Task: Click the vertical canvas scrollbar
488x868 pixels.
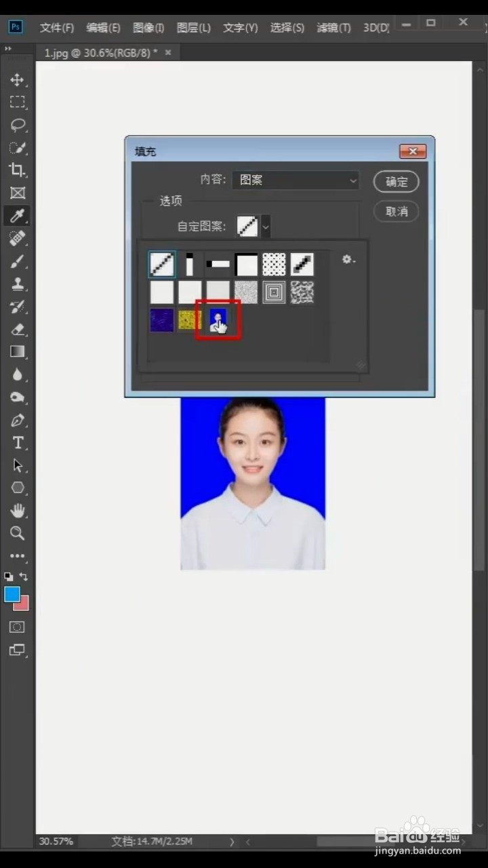Action: (x=479, y=441)
